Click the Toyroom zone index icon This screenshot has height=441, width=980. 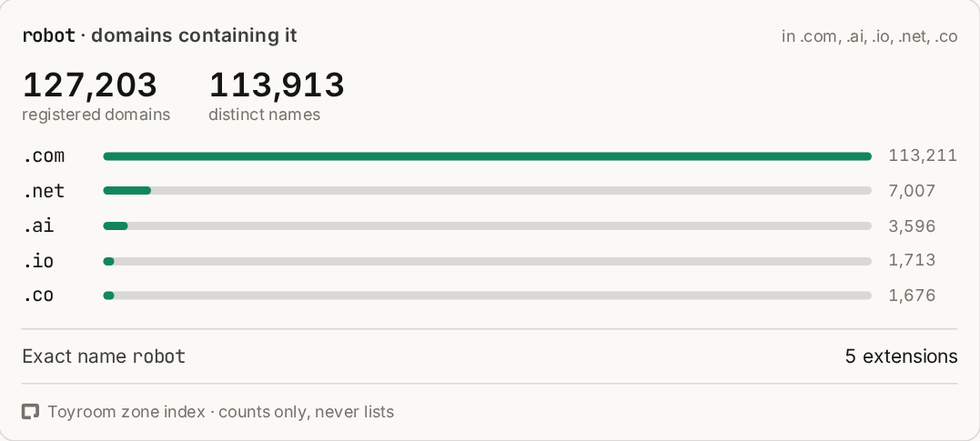coord(31,412)
